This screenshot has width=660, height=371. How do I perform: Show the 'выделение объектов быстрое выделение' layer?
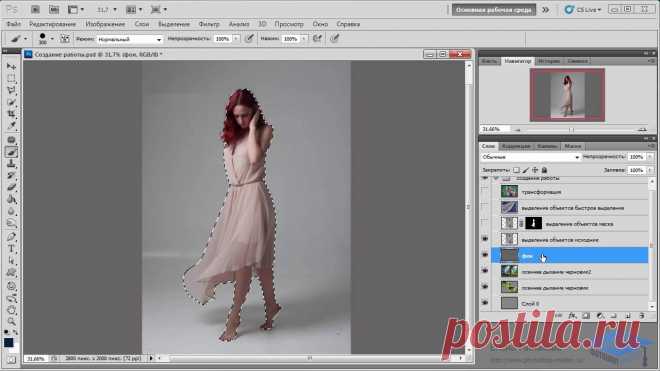[485, 207]
